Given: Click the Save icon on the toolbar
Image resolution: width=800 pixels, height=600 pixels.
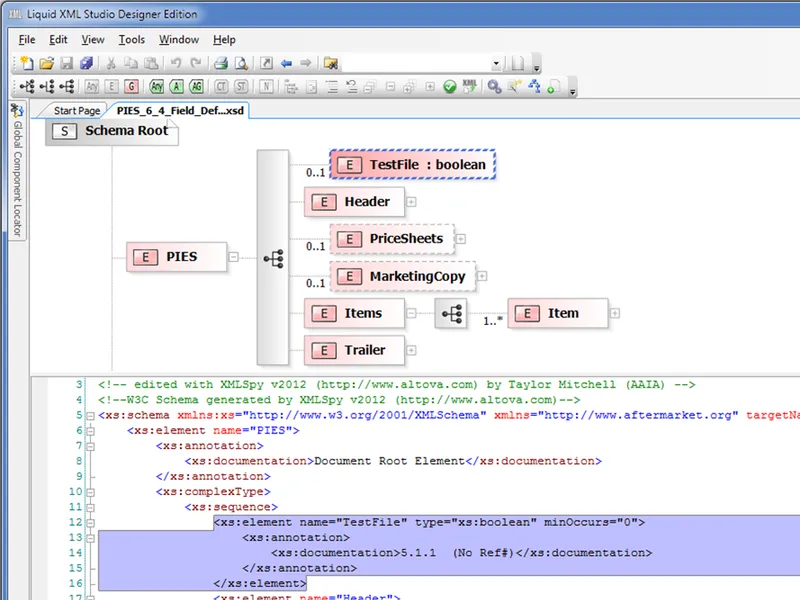Looking at the screenshot, I should (x=65, y=62).
